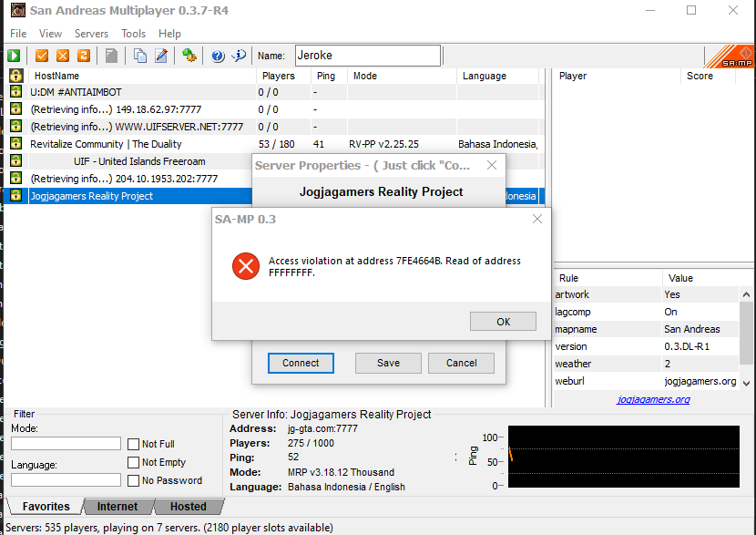756x535 pixels.
Task: Click the rules list scroll down arrow
Action: [746, 384]
